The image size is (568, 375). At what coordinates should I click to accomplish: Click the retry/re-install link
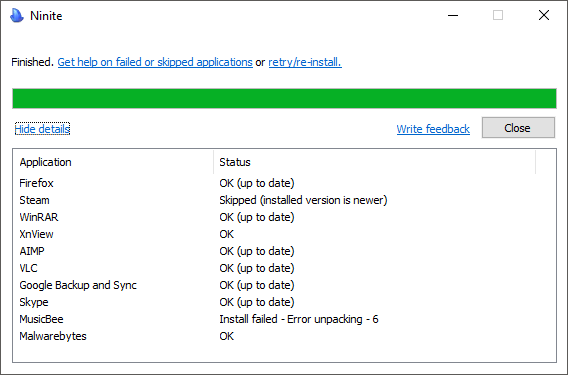305,62
